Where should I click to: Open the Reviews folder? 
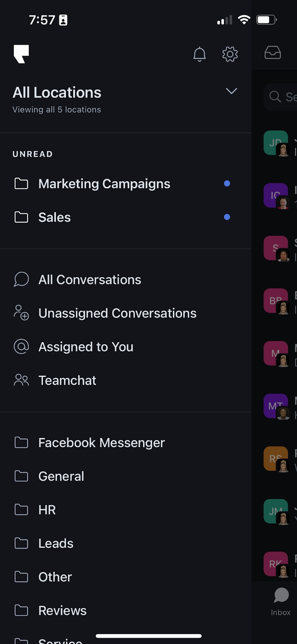(x=126, y=611)
